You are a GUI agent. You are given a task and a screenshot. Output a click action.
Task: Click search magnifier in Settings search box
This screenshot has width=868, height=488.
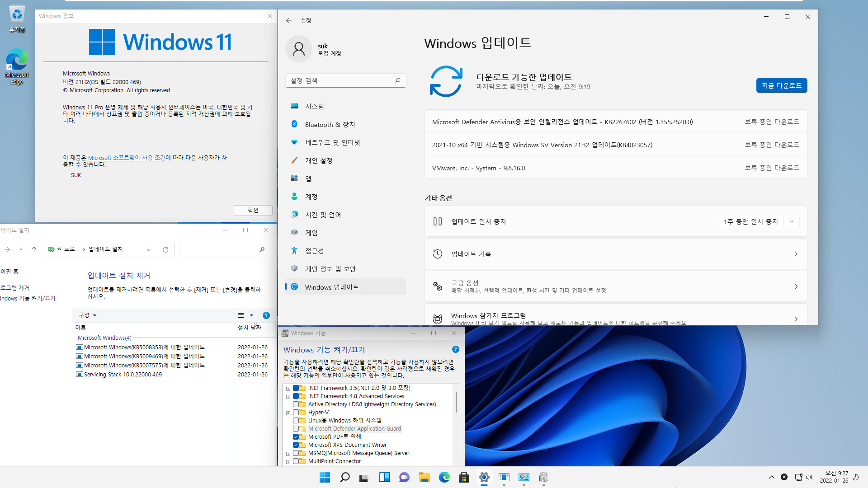pyautogui.click(x=398, y=80)
